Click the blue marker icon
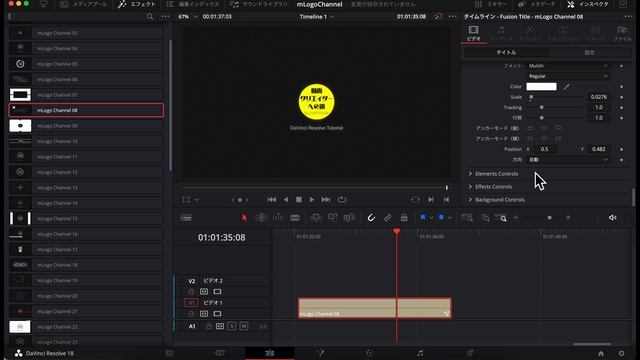Screen dimensions: 640x360 coord(441,218)
